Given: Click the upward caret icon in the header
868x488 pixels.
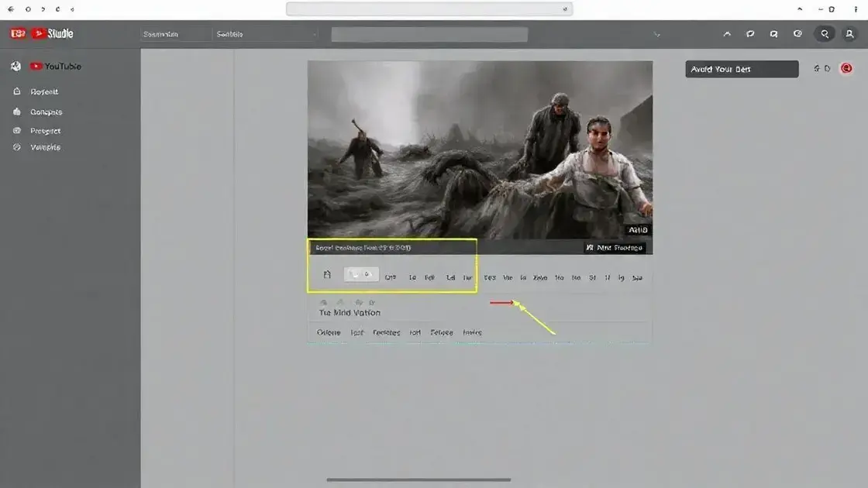Looking at the screenshot, I should (x=727, y=34).
